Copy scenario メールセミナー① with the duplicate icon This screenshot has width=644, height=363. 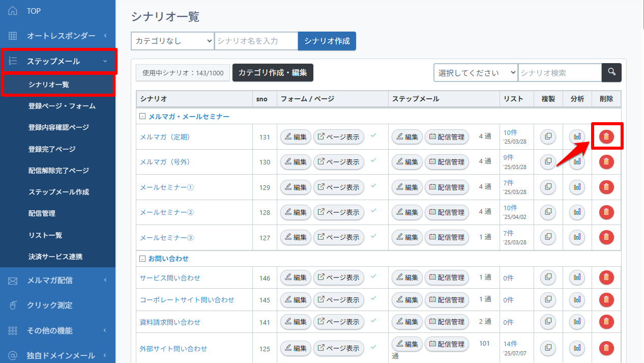click(x=548, y=187)
